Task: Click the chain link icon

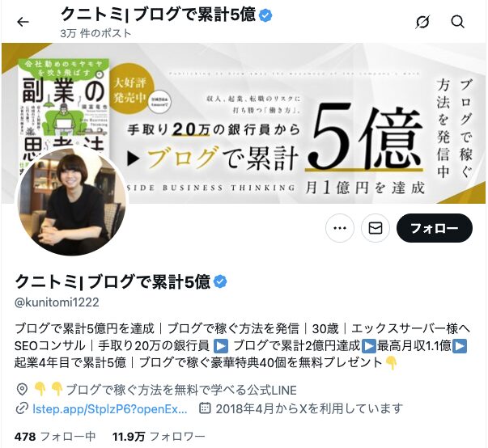Action: [22, 408]
